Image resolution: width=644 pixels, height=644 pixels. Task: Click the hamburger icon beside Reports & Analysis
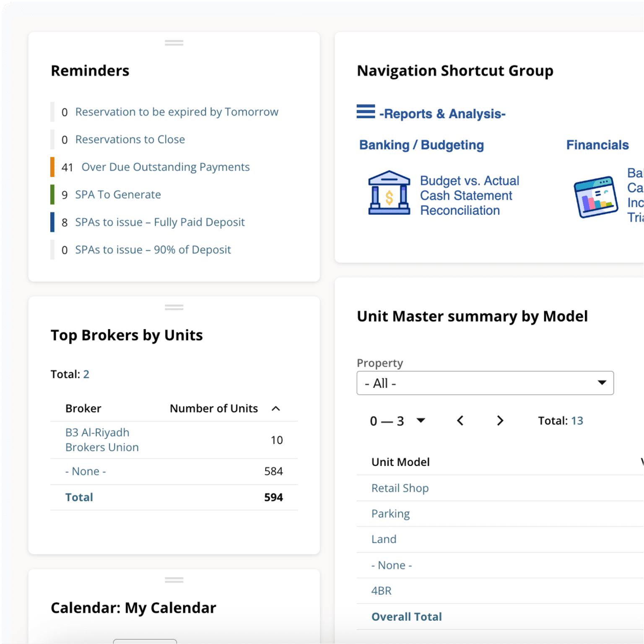click(x=364, y=112)
